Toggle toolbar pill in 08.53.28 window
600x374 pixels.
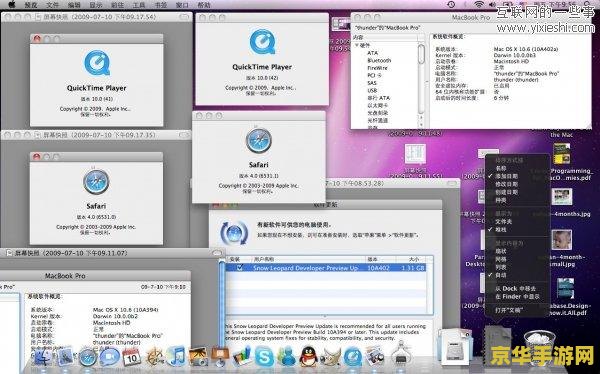click(x=452, y=183)
